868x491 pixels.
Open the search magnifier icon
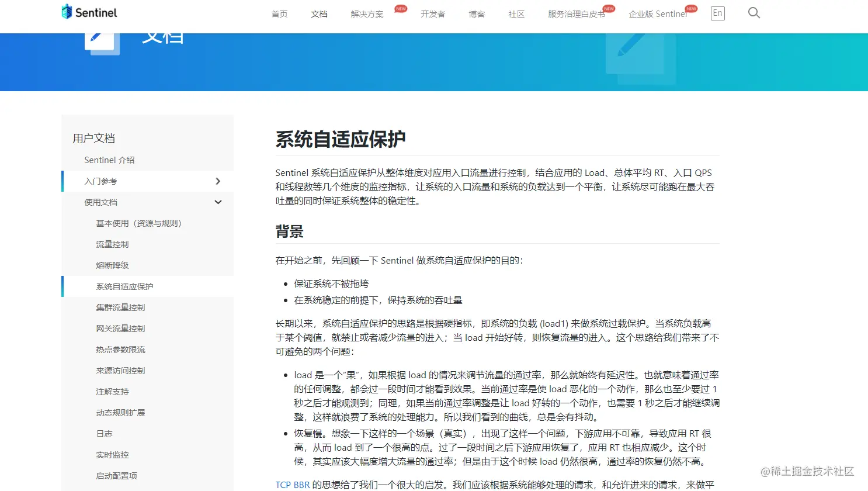[x=754, y=13]
